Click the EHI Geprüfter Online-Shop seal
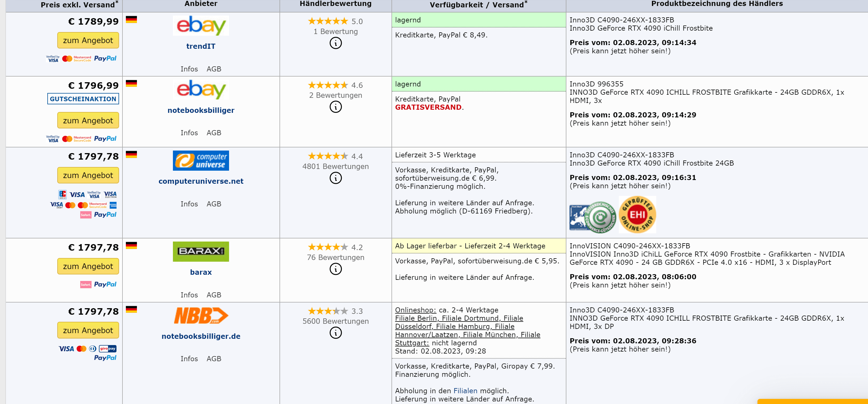The width and height of the screenshot is (868, 404). 637,215
